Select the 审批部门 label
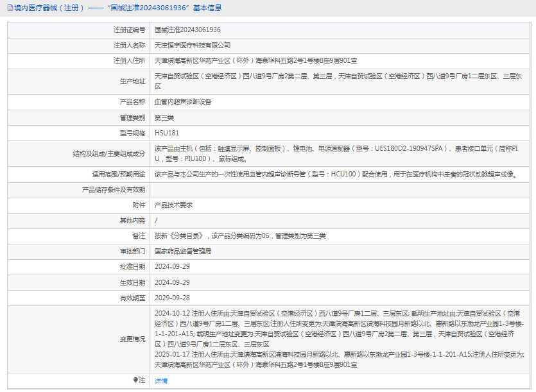536x392 pixels. (132, 251)
